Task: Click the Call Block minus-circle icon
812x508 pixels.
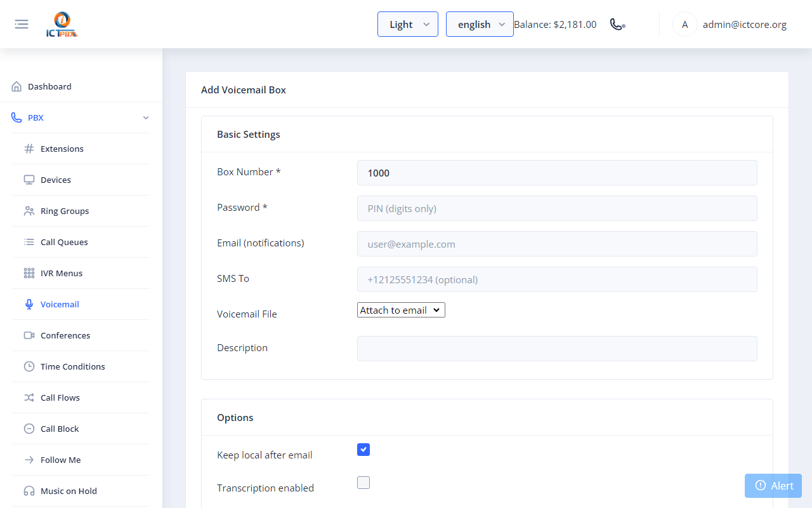Action: [29, 429]
